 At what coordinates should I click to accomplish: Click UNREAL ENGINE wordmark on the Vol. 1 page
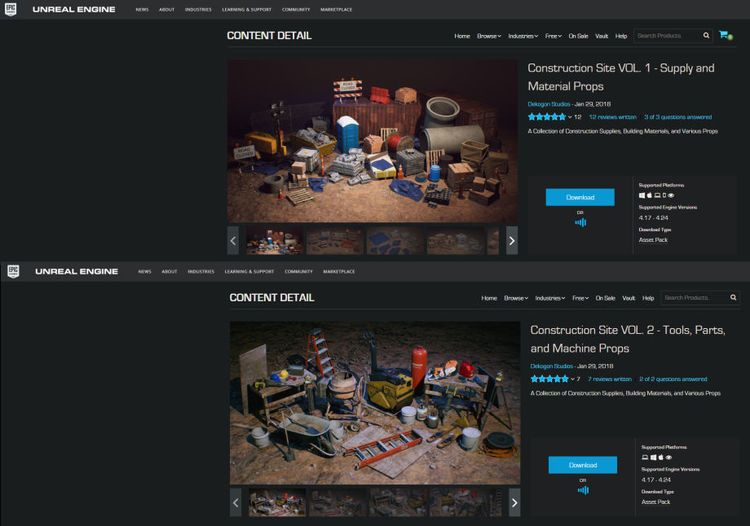point(74,9)
